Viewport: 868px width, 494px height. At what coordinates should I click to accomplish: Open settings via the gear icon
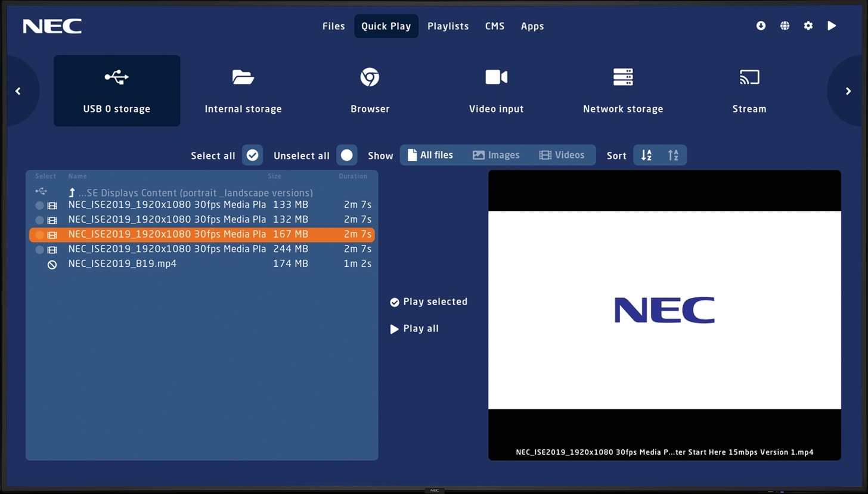(x=808, y=26)
